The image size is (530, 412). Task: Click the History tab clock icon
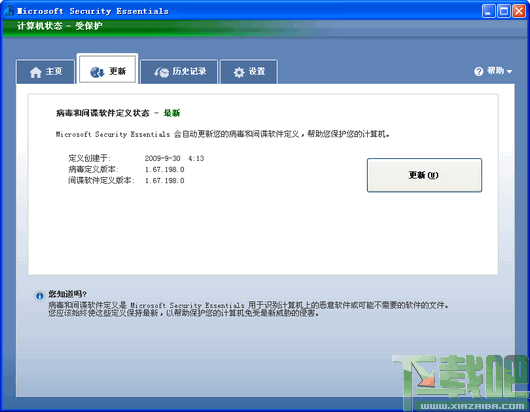162,72
